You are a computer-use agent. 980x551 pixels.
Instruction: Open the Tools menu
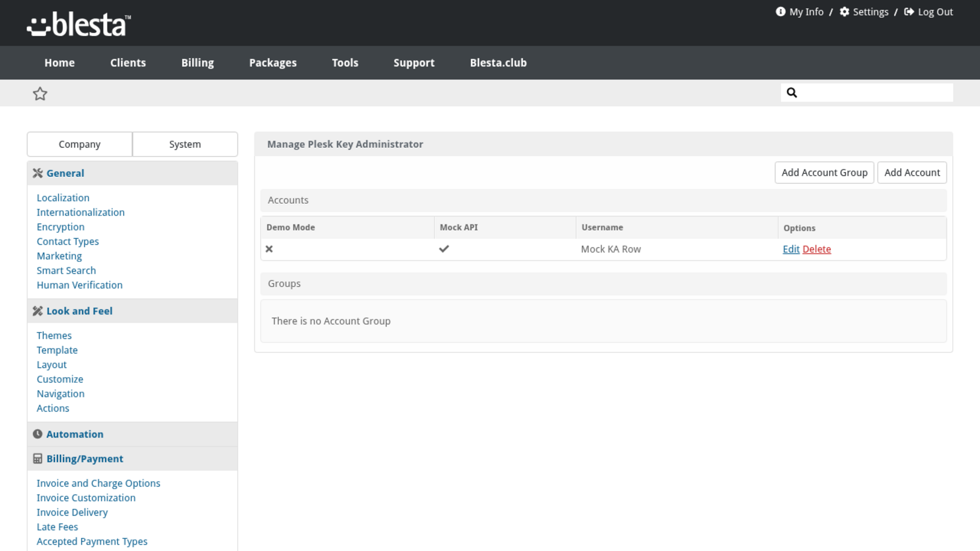click(345, 63)
